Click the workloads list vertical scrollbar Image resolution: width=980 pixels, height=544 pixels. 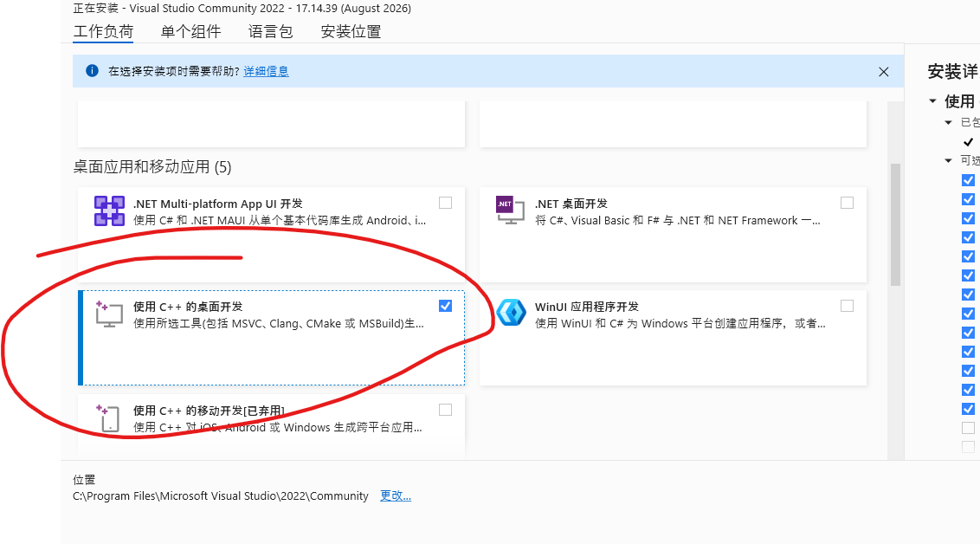click(895, 224)
